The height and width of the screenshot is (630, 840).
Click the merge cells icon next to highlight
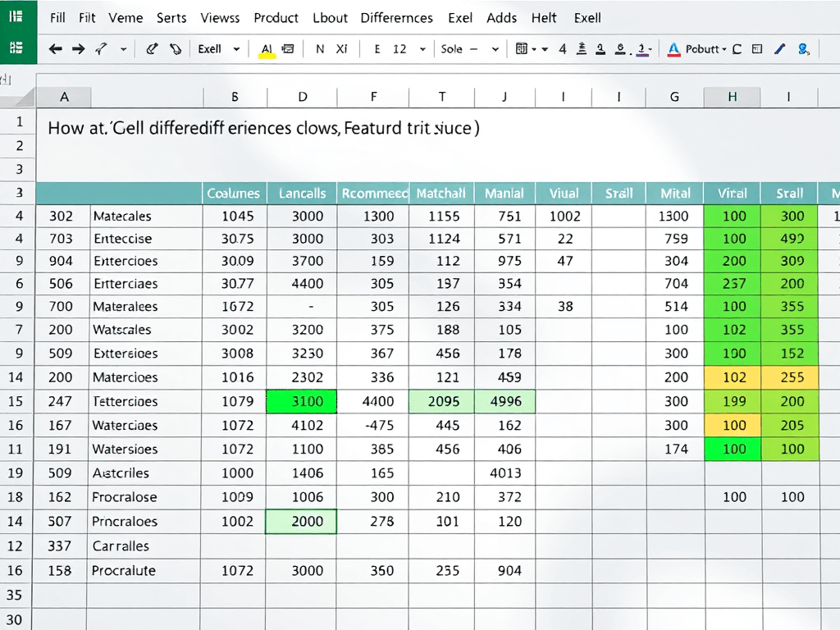[x=288, y=48]
